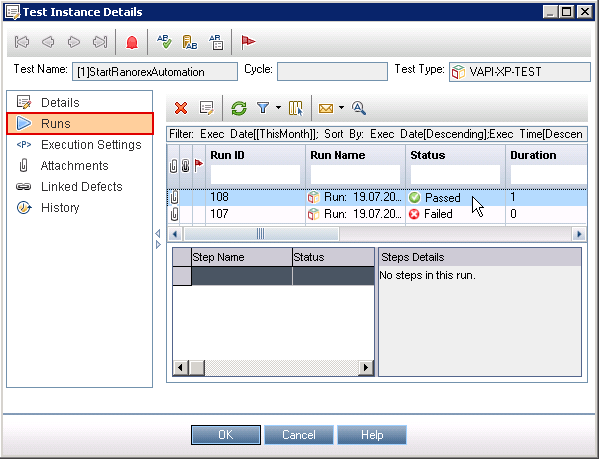This screenshot has width=599, height=459.
Task: Click steps grid right scroll arrow
Action: point(366,368)
